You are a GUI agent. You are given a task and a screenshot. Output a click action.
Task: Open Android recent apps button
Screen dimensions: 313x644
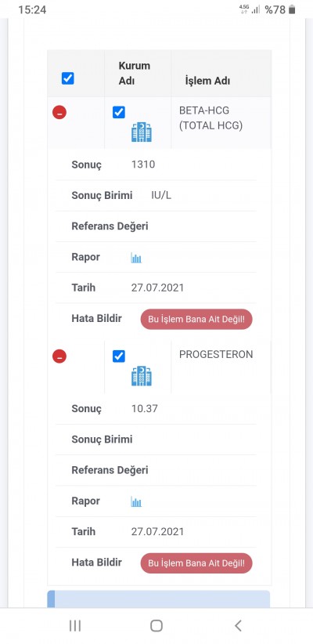click(75, 625)
